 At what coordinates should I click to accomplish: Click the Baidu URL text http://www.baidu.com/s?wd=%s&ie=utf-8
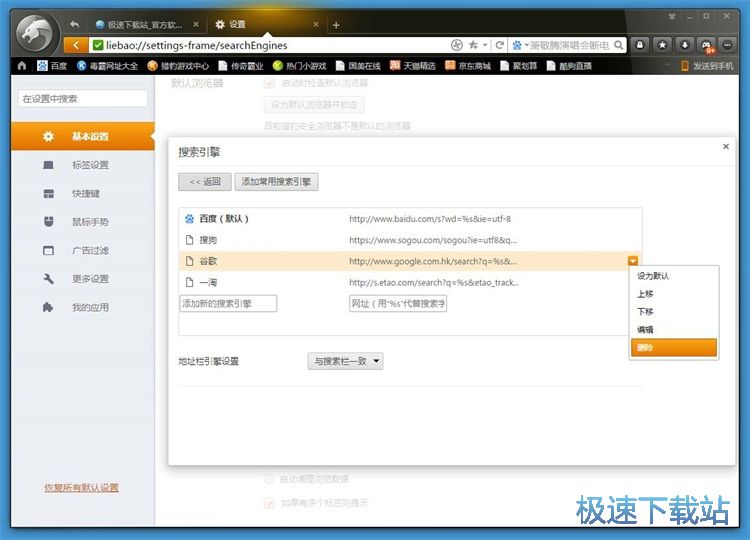point(430,219)
